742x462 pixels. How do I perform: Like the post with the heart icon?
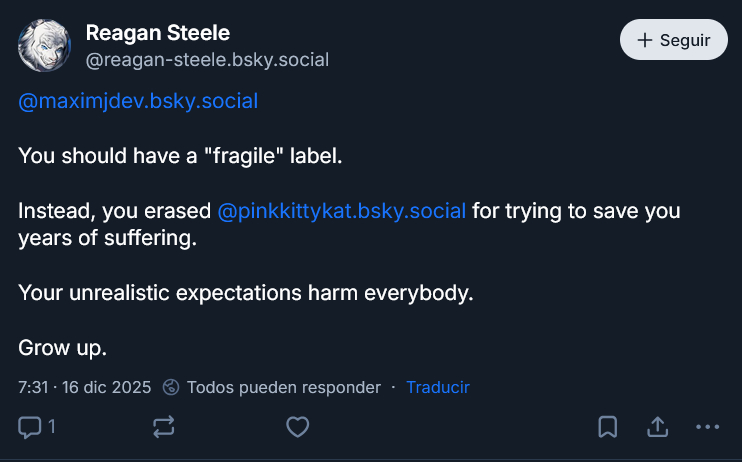(297, 427)
